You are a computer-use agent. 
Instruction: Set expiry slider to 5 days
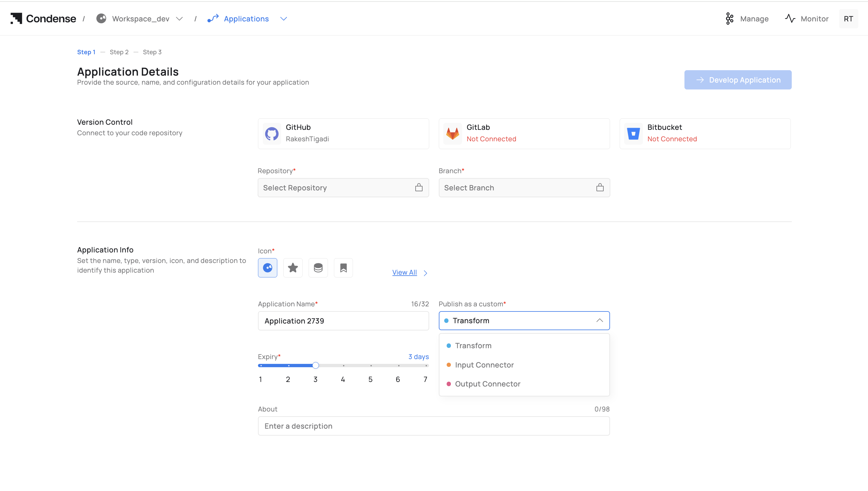(x=371, y=366)
